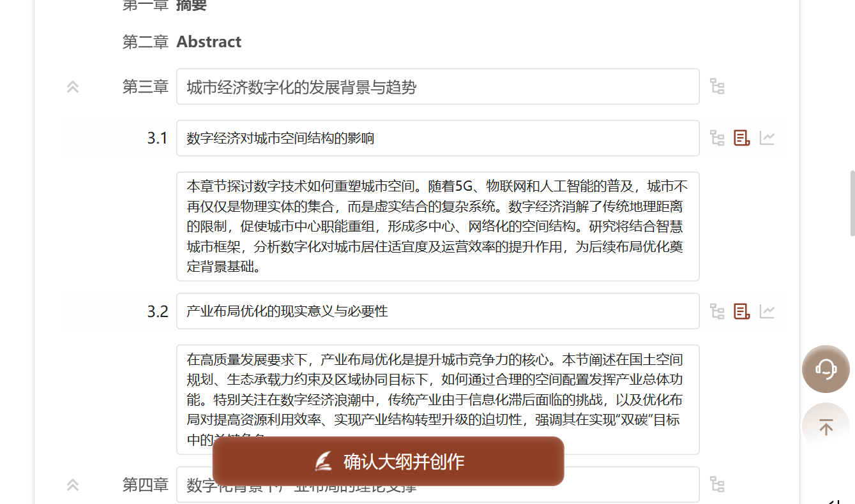855x504 pixels.
Task: Click the 第三章 label
Action: (x=145, y=87)
